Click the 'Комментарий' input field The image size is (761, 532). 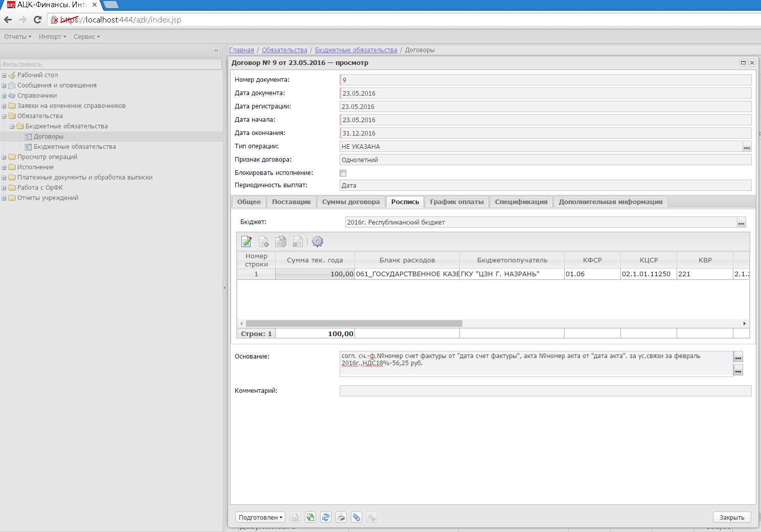[x=545, y=391]
